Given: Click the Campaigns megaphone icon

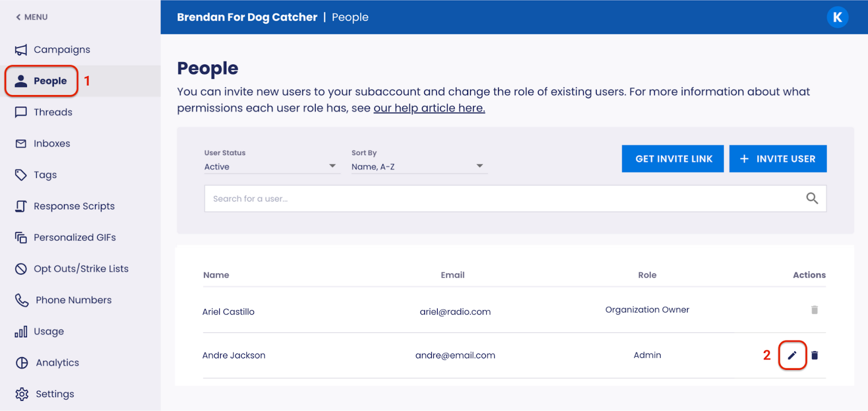Looking at the screenshot, I should (x=21, y=50).
